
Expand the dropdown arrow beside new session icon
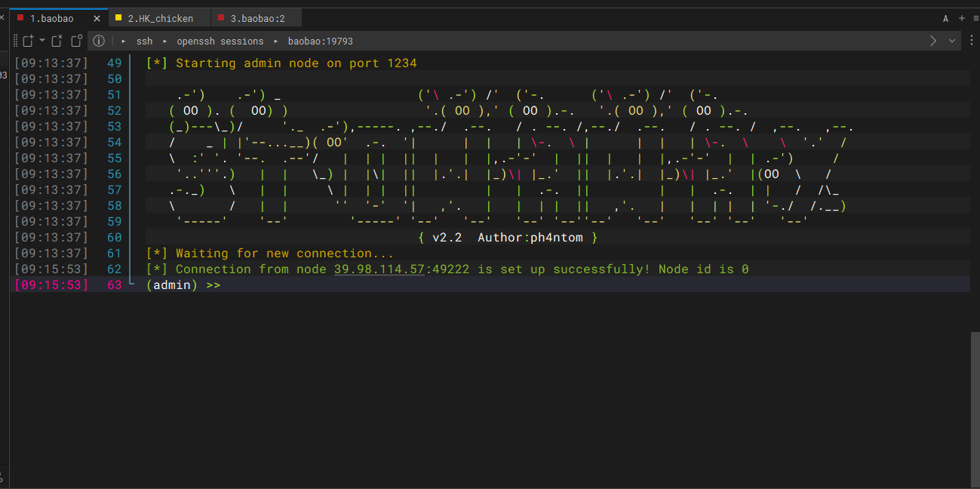click(x=42, y=41)
